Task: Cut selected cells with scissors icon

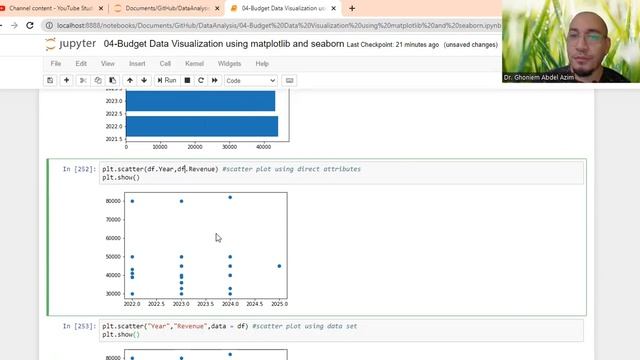Action: [x=83, y=80]
